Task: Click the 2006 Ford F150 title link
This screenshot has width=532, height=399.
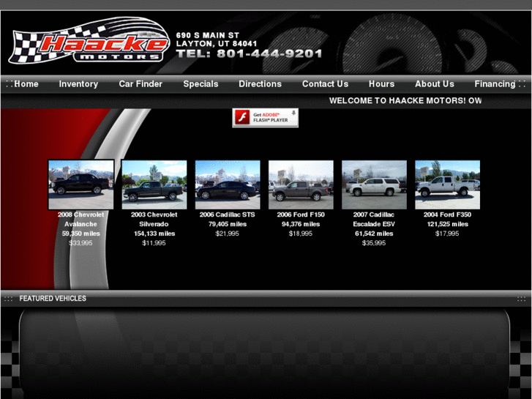Action: [x=301, y=215]
